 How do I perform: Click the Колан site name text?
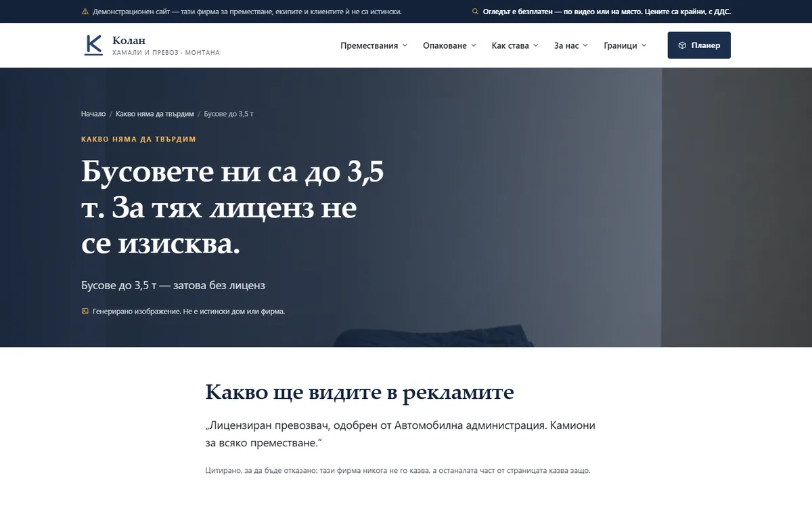click(129, 41)
